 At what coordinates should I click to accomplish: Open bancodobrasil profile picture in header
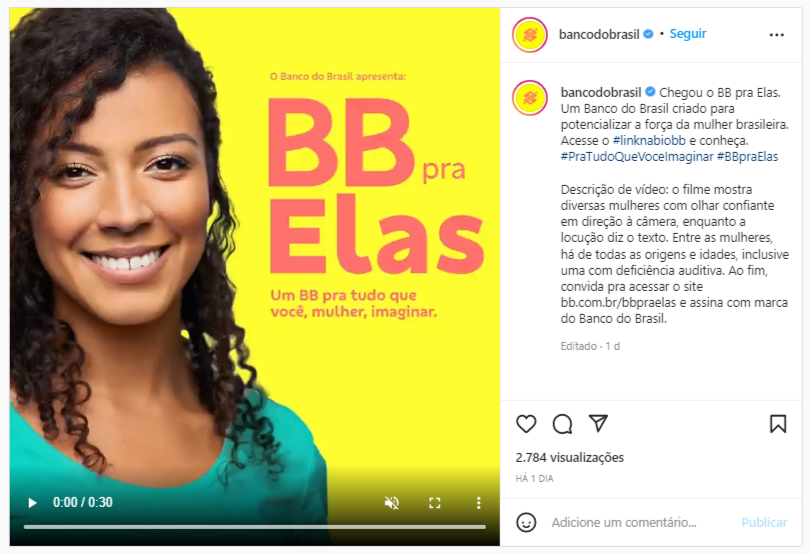(529, 35)
